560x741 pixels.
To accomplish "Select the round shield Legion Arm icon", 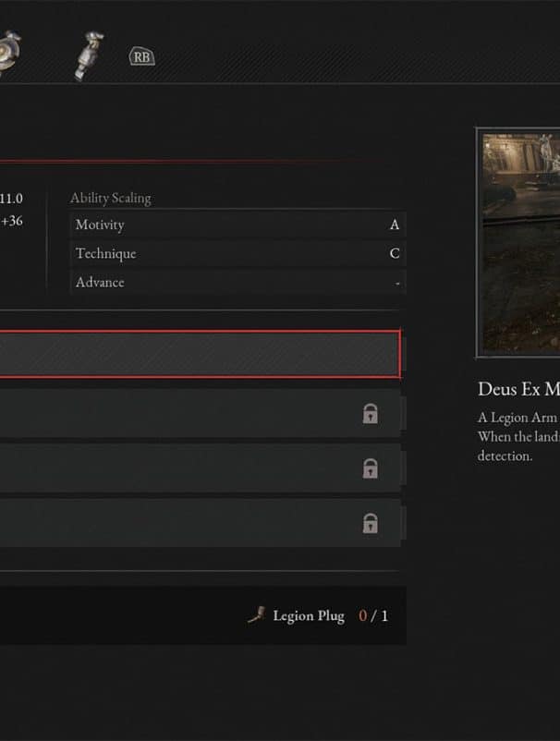I will [9, 54].
